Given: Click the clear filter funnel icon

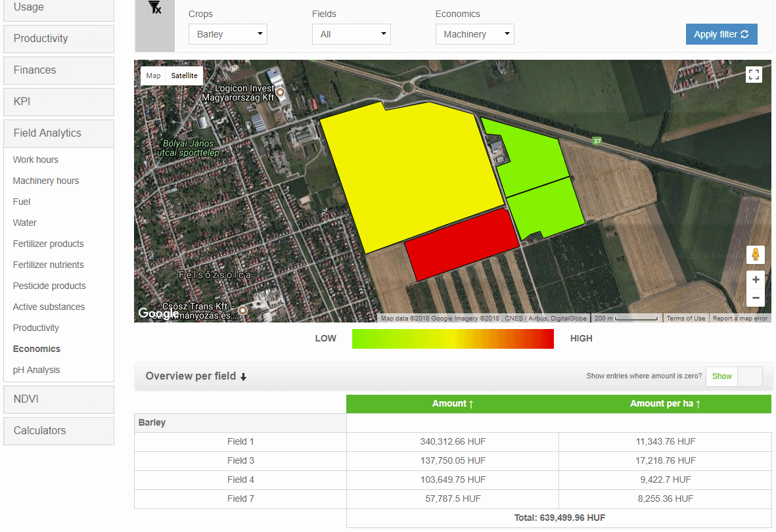Looking at the screenshot, I should 155,8.
